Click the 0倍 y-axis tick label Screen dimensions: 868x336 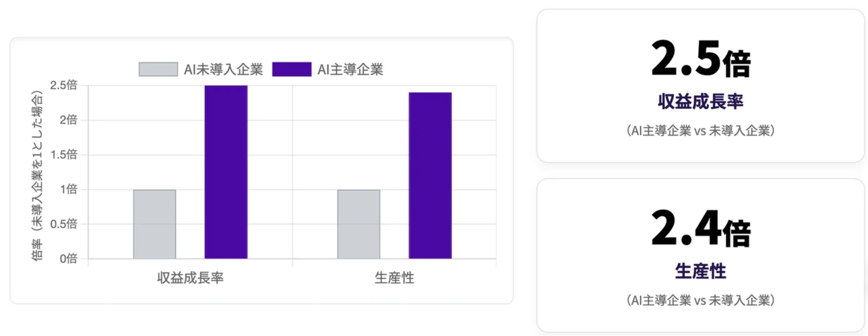(x=68, y=259)
